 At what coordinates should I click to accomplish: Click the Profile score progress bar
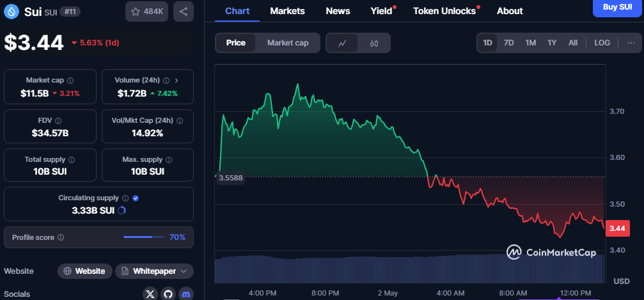143,237
